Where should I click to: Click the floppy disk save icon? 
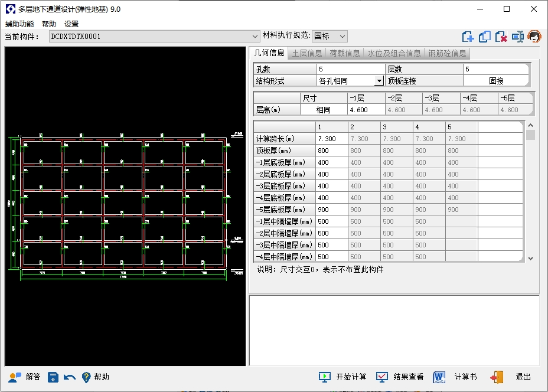click(x=53, y=377)
